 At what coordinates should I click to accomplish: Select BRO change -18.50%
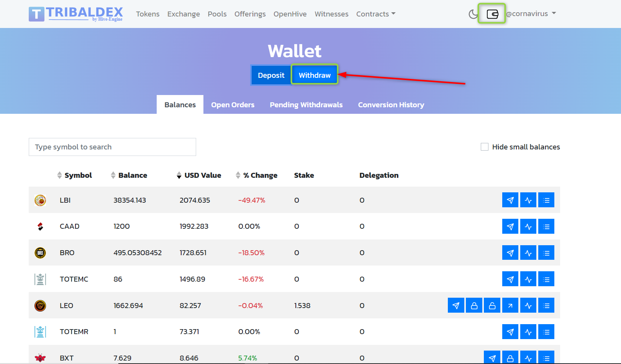251,253
